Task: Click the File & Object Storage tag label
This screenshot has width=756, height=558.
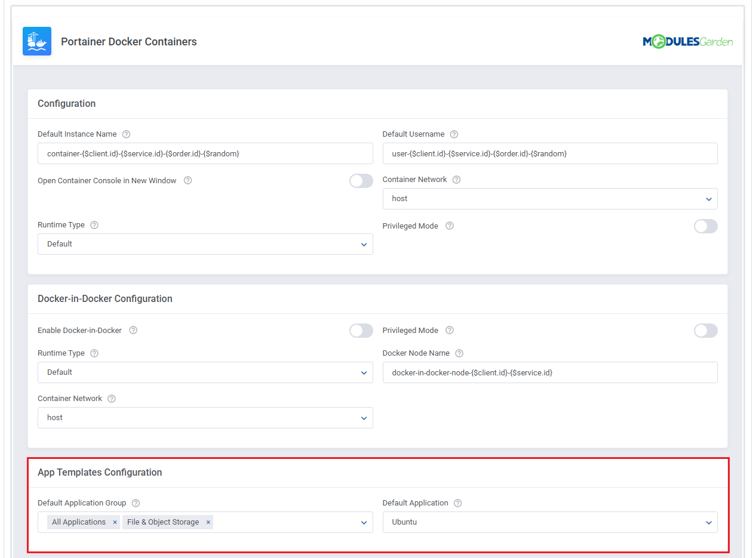Action: point(163,522)
